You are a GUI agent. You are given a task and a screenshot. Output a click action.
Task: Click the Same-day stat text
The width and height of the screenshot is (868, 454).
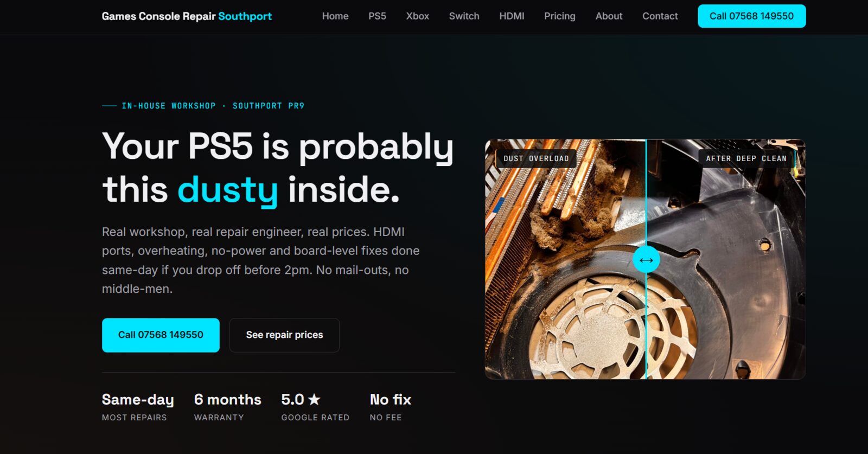[x=138, y=400]
